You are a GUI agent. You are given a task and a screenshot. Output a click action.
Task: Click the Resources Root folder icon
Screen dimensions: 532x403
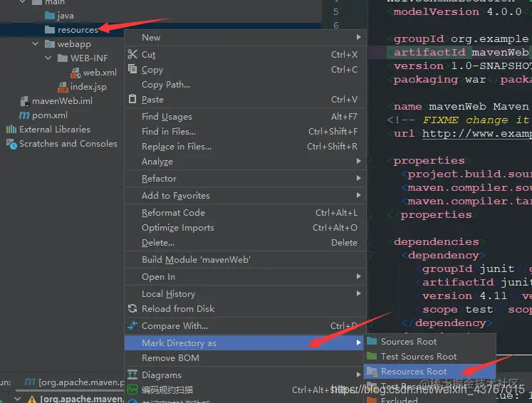(372, 371)
